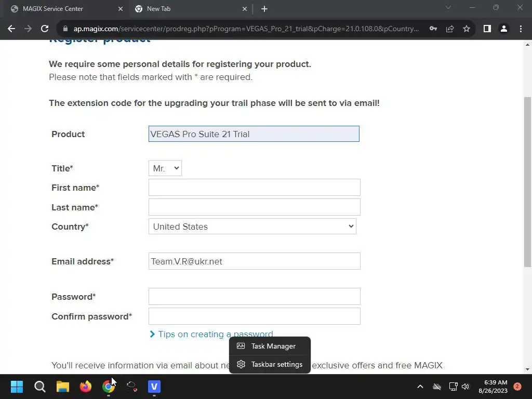Viewport: 532px width, 399px height.
Task: Click the share page icon
Action: [450, 29]
